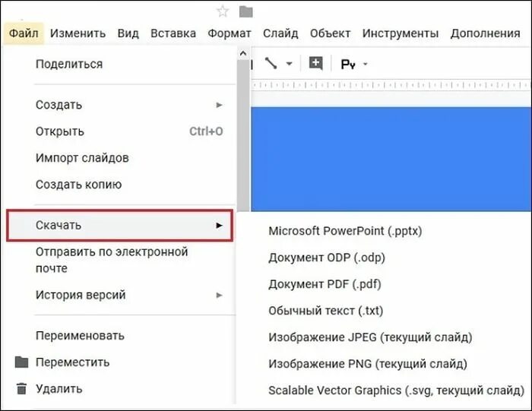This screenshot has width=532, height=411.
Task: Click the horizontal ruler above the slide
Action: (x=391, y=85)
